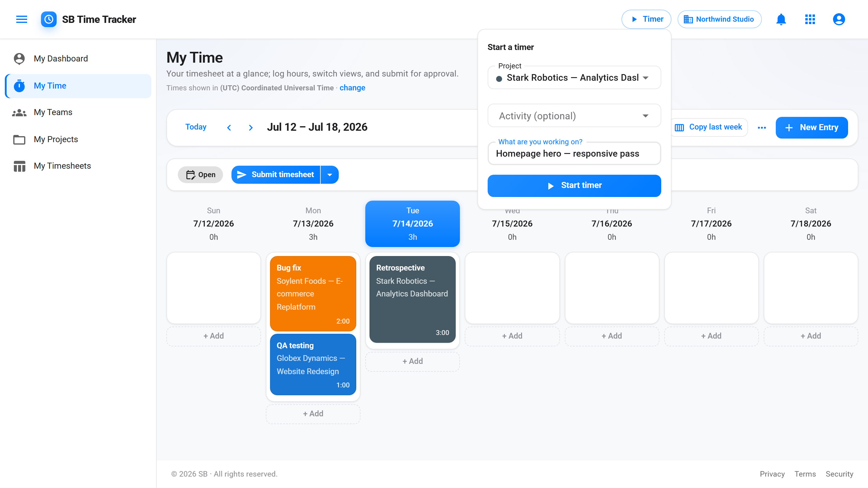Image resolution: width=868 pixels, height=488 pixels.
Task: Open the QA testing Globex Dynamics entry
Action: [313, 364]
